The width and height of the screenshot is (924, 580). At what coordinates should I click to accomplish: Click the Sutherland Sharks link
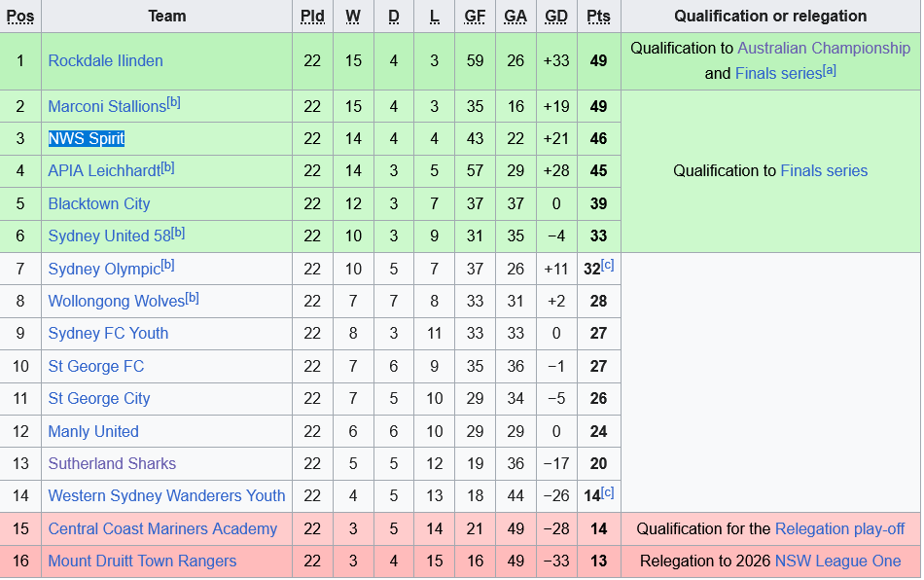112,463
